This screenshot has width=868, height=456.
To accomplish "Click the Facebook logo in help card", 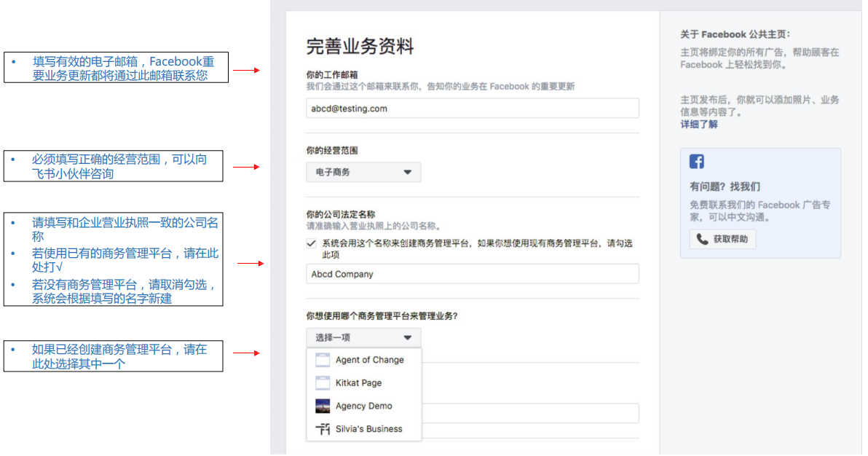I will point(696,161).
